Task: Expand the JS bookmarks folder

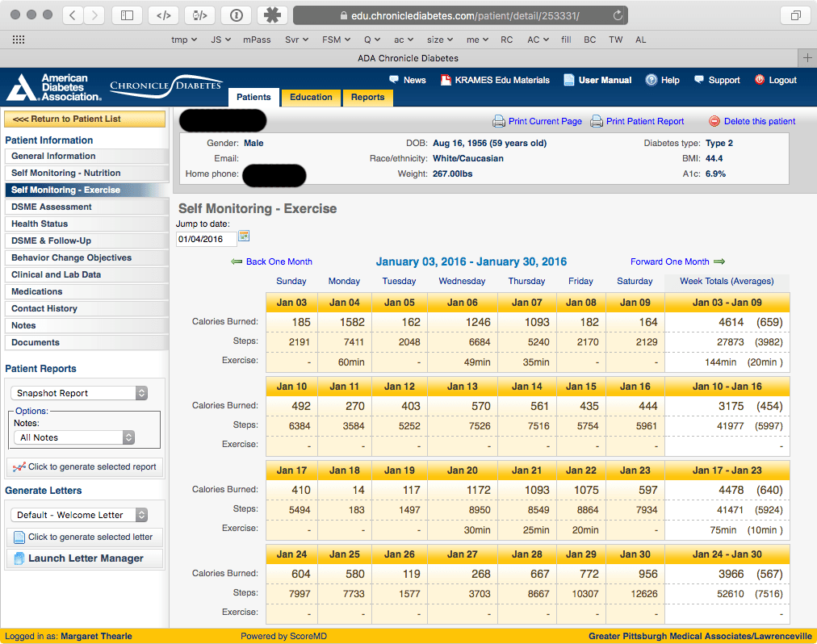Action: coord(220,40)
